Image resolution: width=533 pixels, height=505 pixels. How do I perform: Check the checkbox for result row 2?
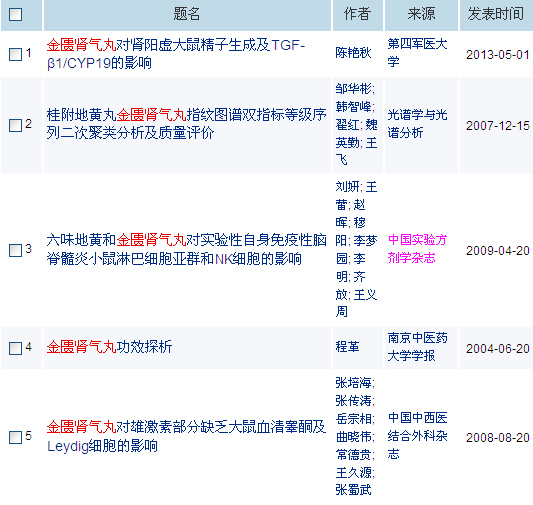pos(15,125)
